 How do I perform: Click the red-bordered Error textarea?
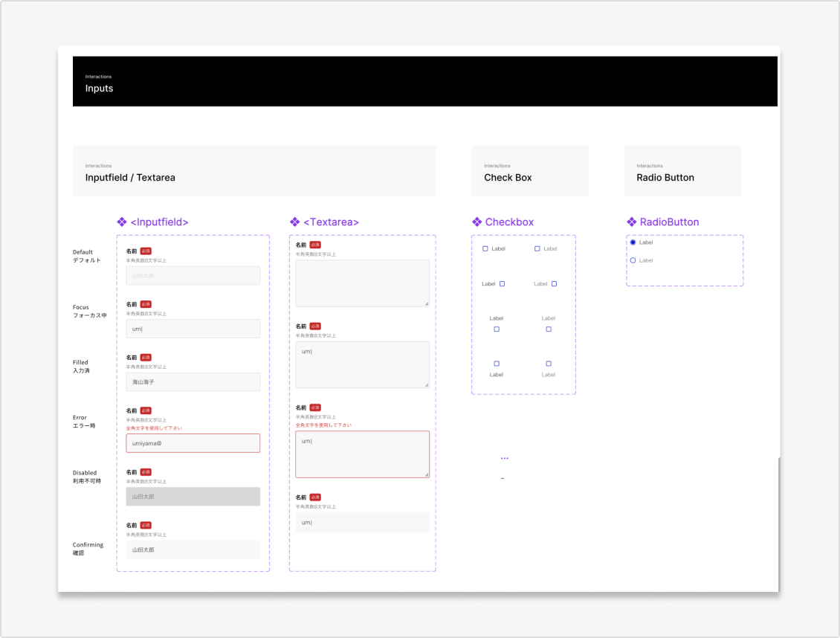coord(362,454)
